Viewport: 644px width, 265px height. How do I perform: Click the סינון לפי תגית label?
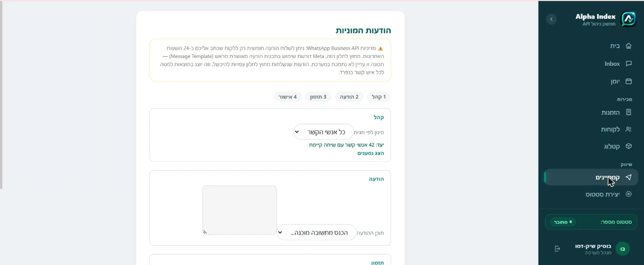369,132
